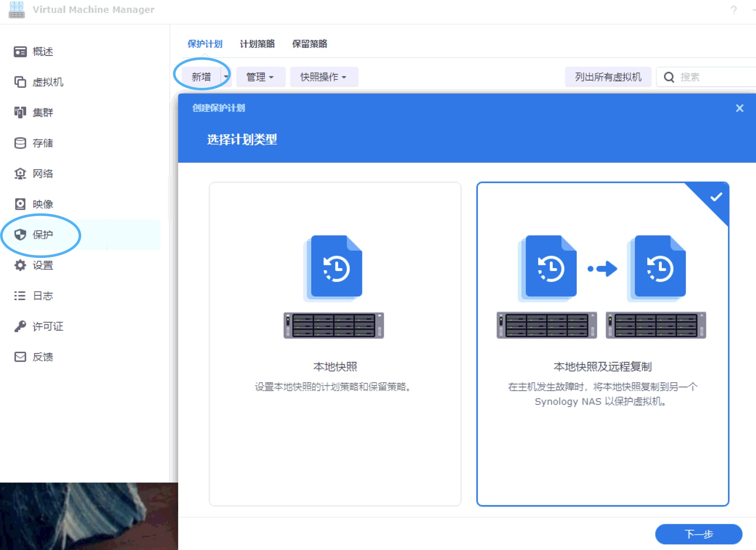Expand the 新增 dropdown arrow
This screenshot has width=756, height=550.
[226, 77]
